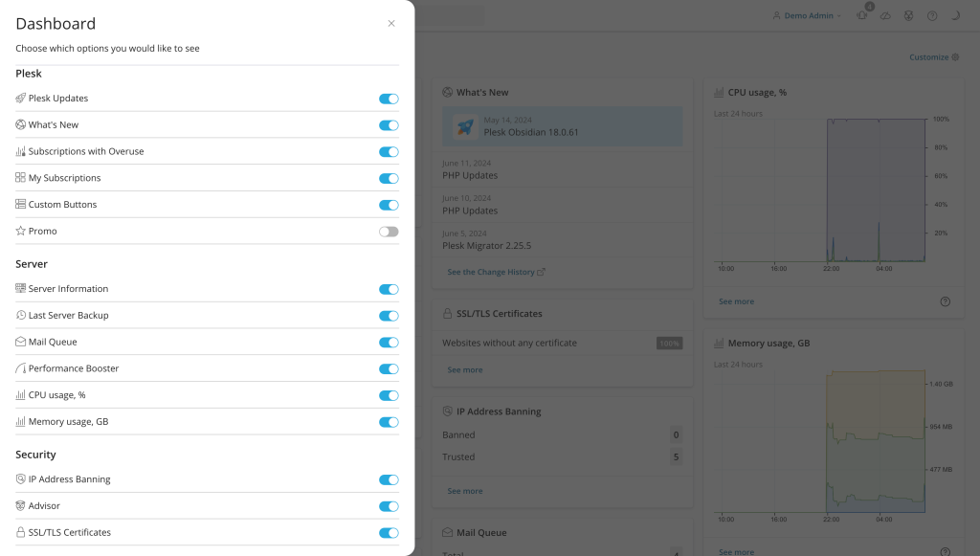Viewport: 980px width, 556px height.
Task: Click the Trusted count value 5
Action: coord(676,456)
